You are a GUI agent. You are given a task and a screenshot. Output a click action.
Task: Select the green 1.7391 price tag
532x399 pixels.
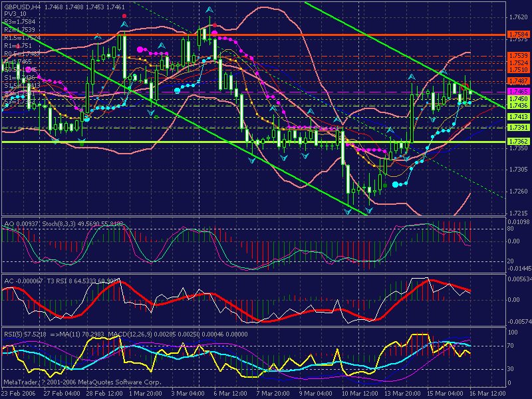518,127
